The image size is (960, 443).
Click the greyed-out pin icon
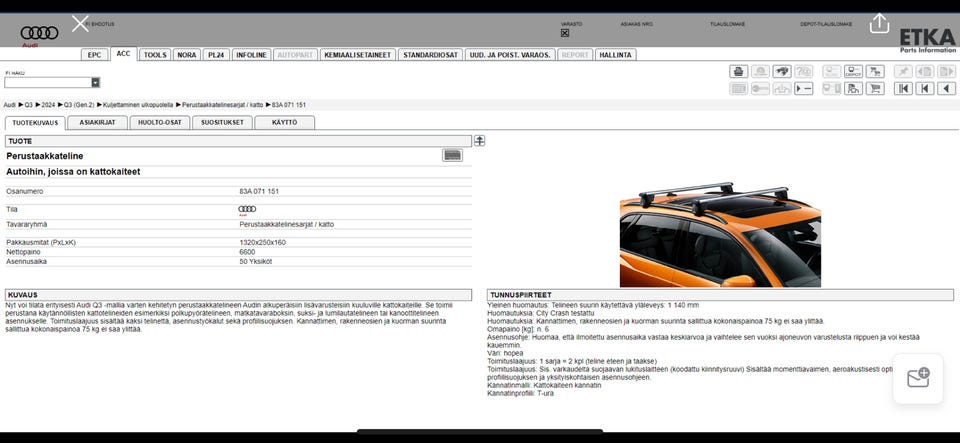[903, 72]
